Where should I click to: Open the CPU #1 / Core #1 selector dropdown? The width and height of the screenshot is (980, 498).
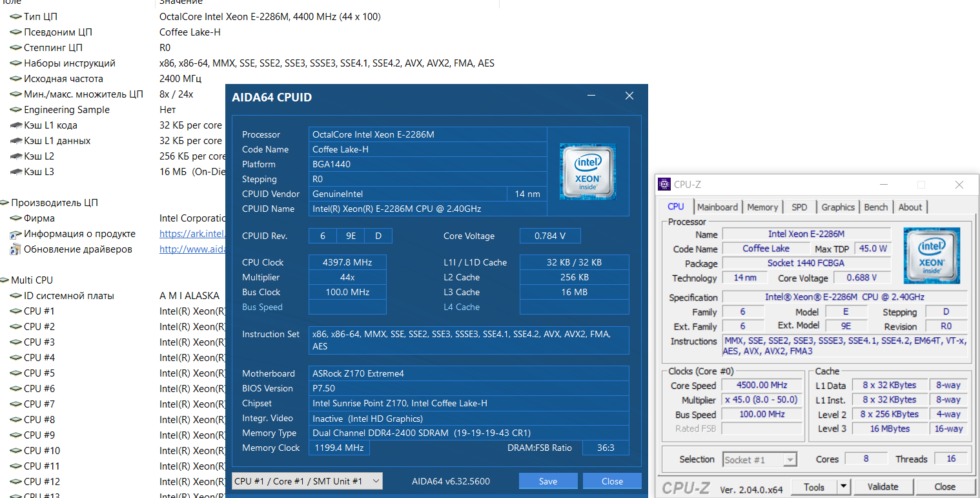[307, 481]
